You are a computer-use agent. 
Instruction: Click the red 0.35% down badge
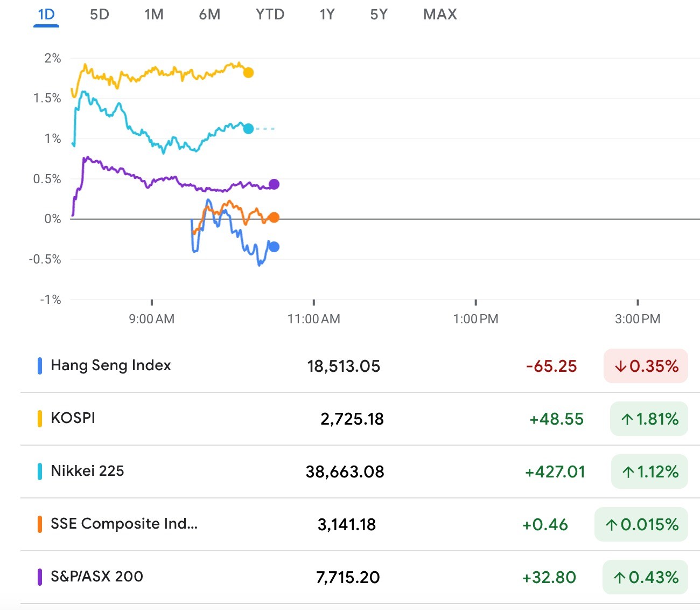[x=646, y=366]
